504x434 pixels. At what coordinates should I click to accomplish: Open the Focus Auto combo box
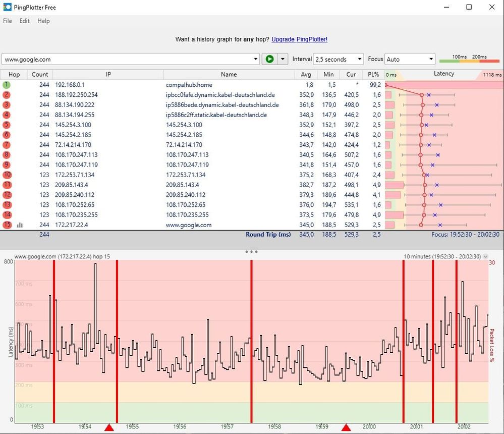point(410,59)
